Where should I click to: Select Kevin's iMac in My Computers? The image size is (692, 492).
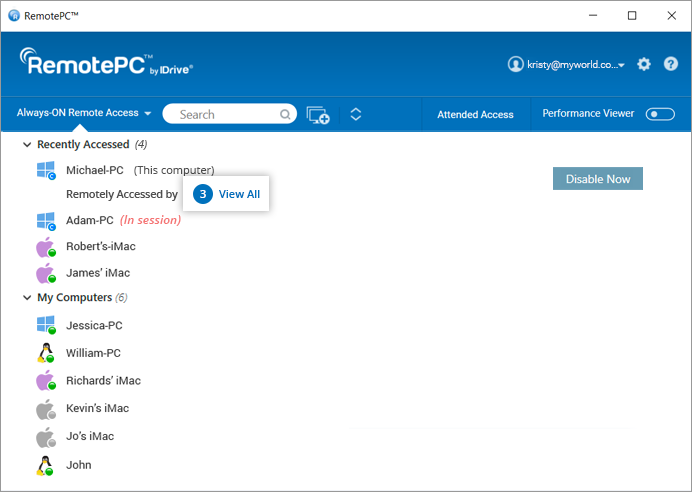pos(98,408)
